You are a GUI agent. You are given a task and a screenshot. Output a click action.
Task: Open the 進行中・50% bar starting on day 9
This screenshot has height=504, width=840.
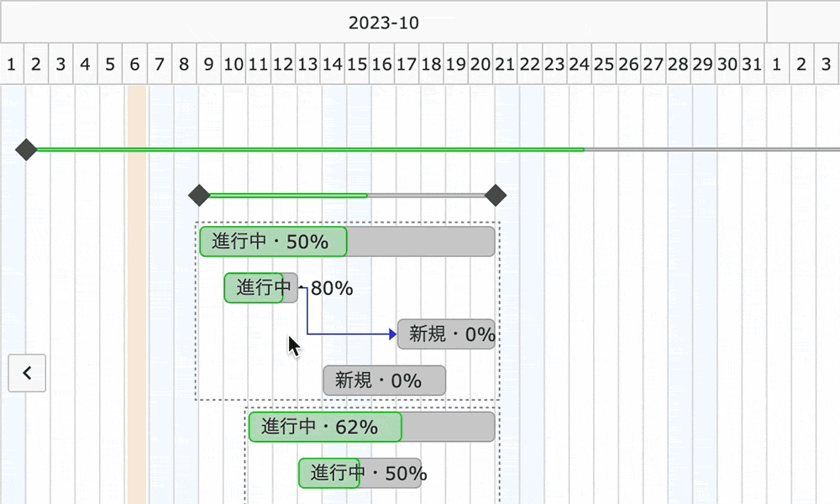(347, 242)
